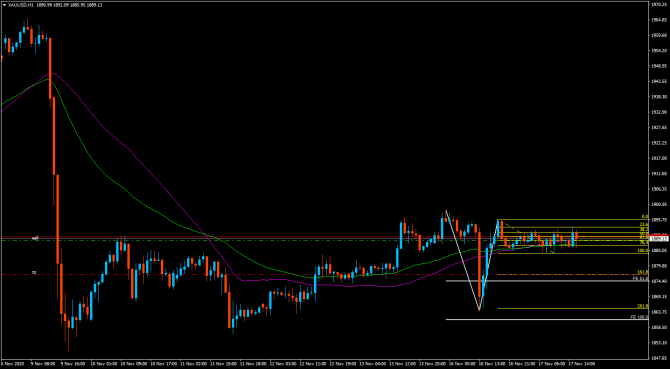Select the 0.0 Fibonacci retracement label

646,217
